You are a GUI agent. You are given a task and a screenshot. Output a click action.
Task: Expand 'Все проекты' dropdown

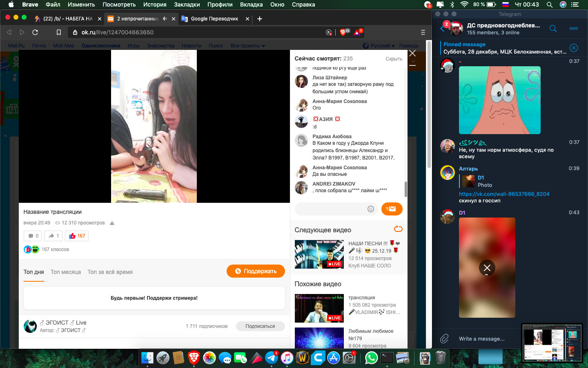click(x=247, y=46)
